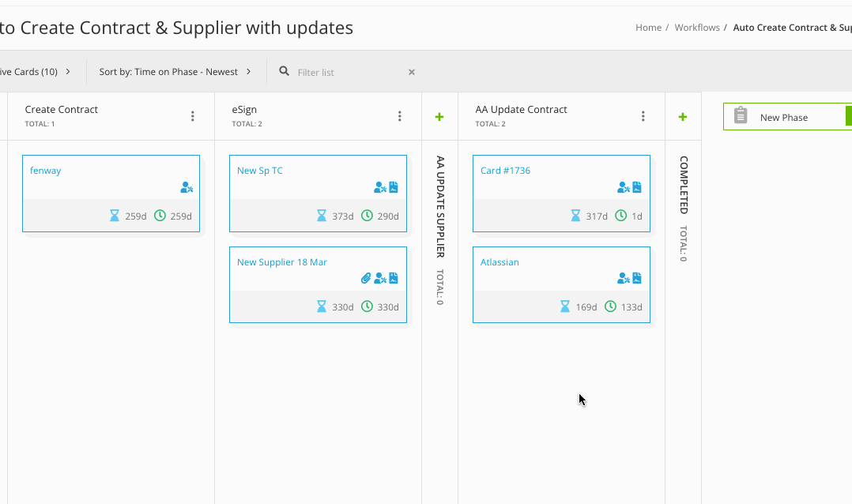Click the 1d value on Card #1736
This screenshot has height=504, width=852.
point(637,216)
